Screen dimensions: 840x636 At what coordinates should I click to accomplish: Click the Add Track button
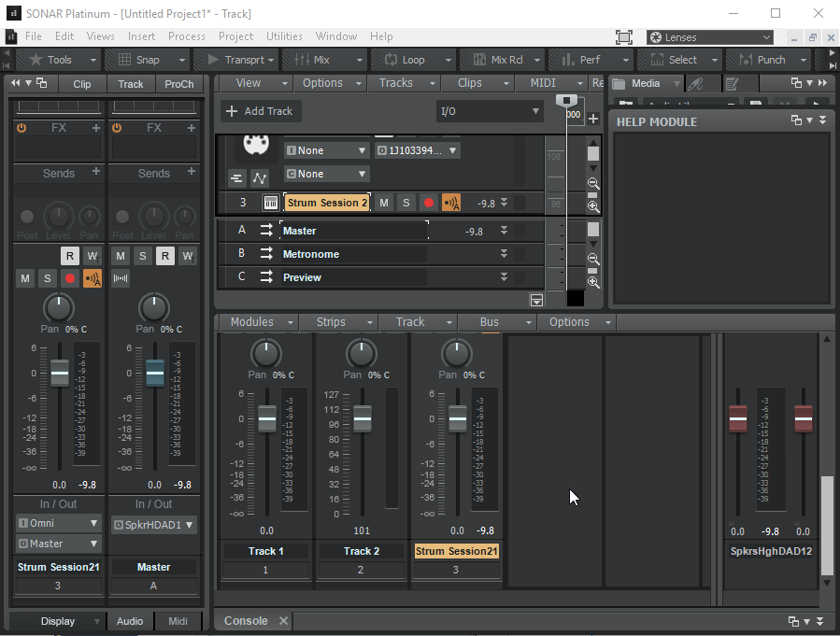click(261, 111)
